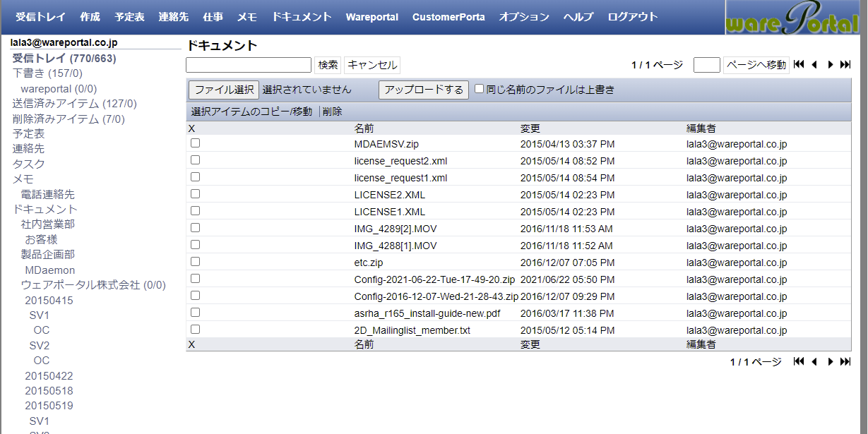This screenshot has height=434, width=868.
Task: Click top previous page arrow icon
Action: pyautogui.click(x=814, y=65)
